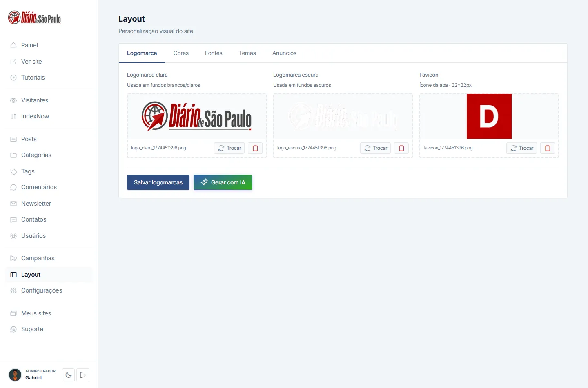
Task: Click the Personalização visual do site subtitle
Action: click(156, 31)
